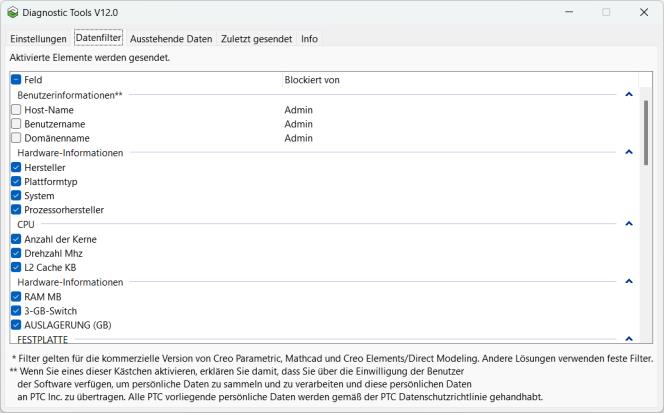
Task: Click Admin in the Host-Name row
Action: (x=299, y=110)
